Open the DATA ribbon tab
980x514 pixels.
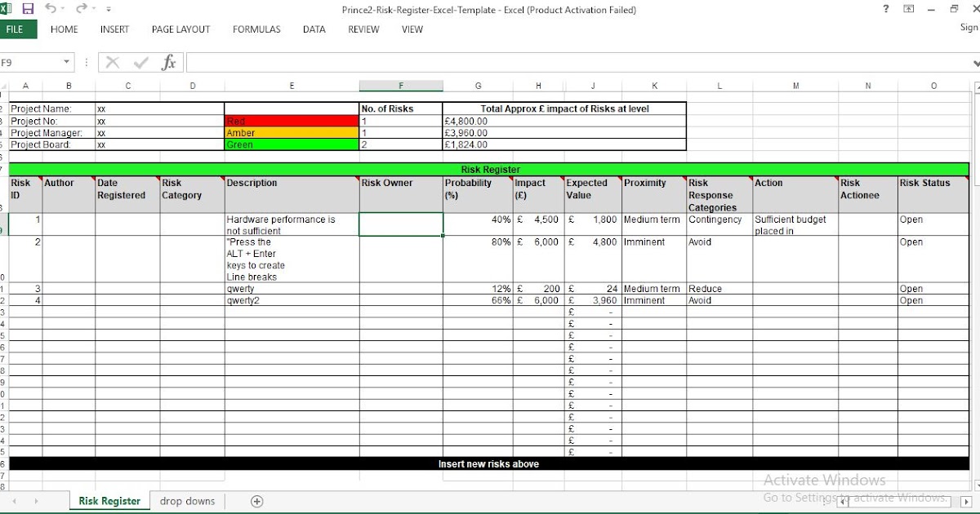pyautogui.click(x=314, y=29)
